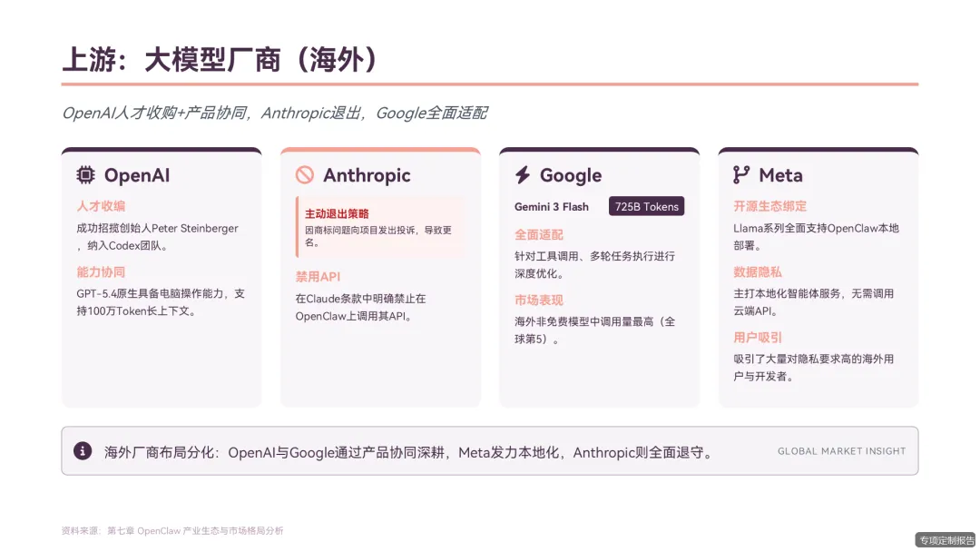Click the GPT-5.4 description text
This screenshot has width=980, height=552.
[x=161, y=302]
